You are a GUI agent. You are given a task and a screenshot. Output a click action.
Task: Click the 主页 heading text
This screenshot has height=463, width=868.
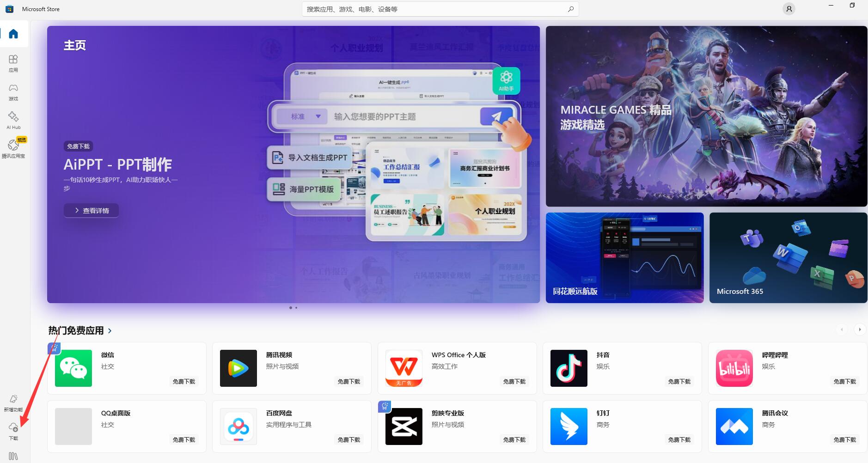[x=75, y=45]
